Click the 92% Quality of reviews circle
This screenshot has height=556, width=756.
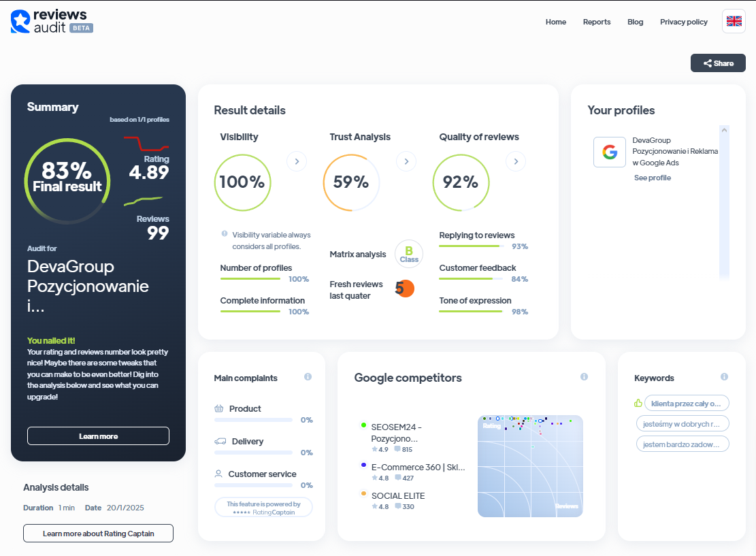[461, 182]
